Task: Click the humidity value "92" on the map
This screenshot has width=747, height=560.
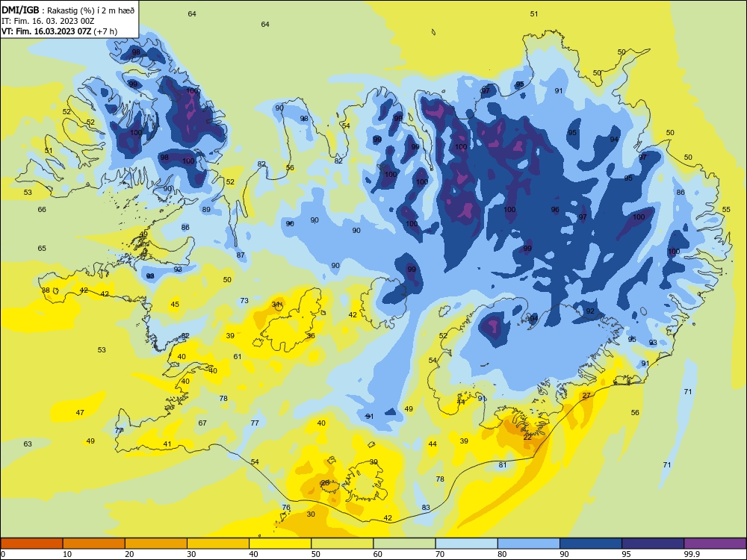Action: [x=590, y=311]
